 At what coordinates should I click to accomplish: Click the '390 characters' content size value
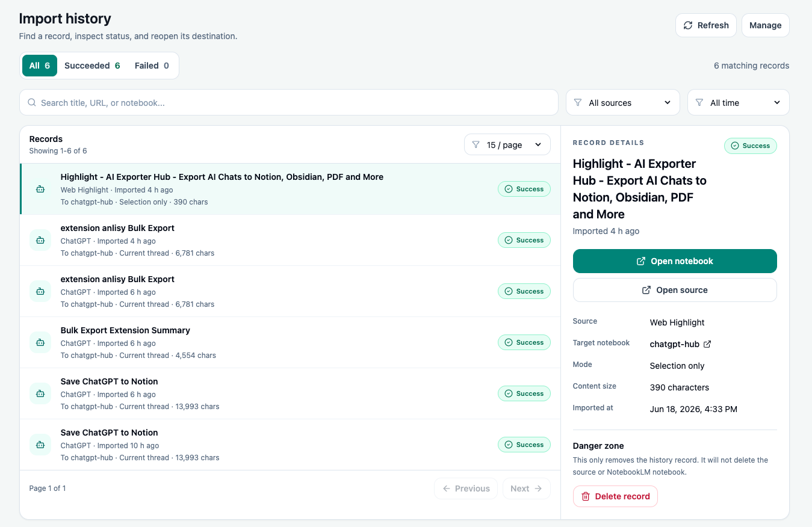tap(680, 387)
